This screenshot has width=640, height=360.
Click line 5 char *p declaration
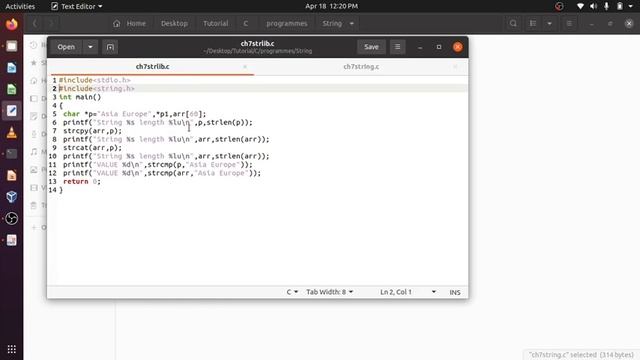click(x=135, y=114)
